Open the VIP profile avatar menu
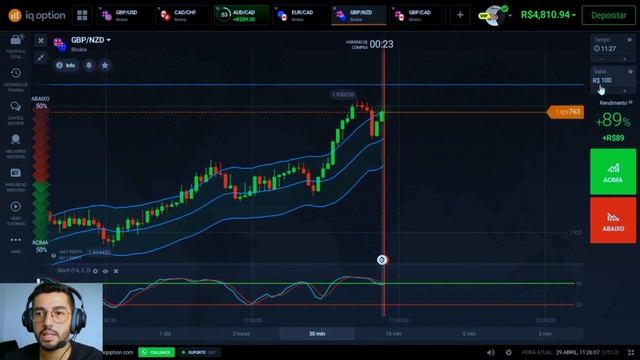The width and height of the screenshot is (640, 360). 493,16
